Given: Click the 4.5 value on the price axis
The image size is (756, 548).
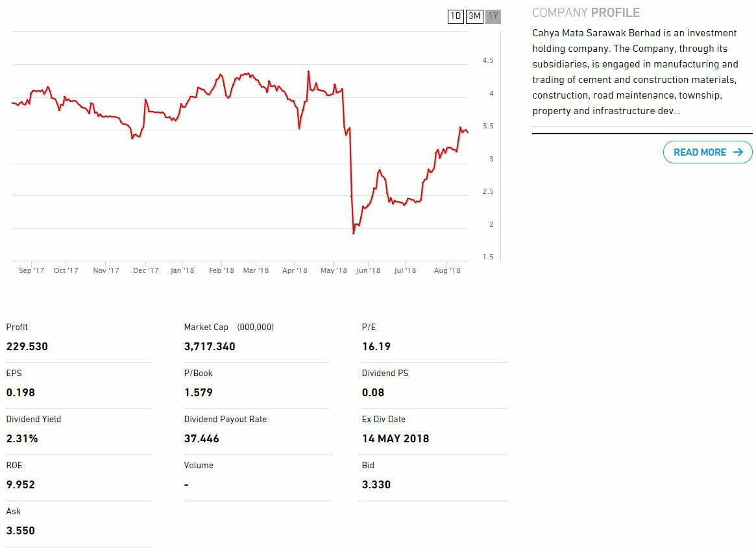Looking at the screenshot, I should [488, 61].
